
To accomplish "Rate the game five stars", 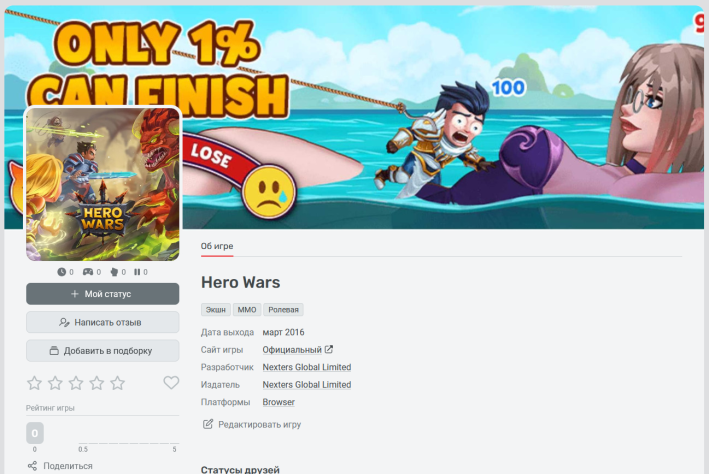I will [118, 383].
